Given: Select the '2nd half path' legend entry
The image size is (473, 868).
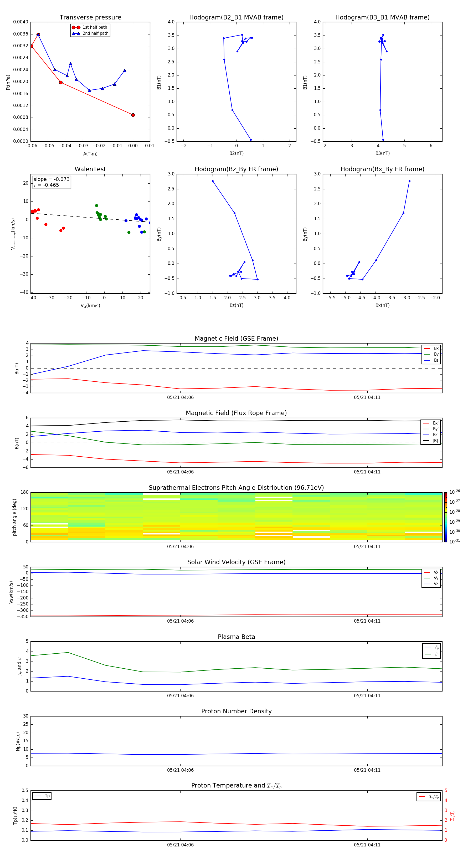Looking at the screenshot, I should tap(90, 33).
